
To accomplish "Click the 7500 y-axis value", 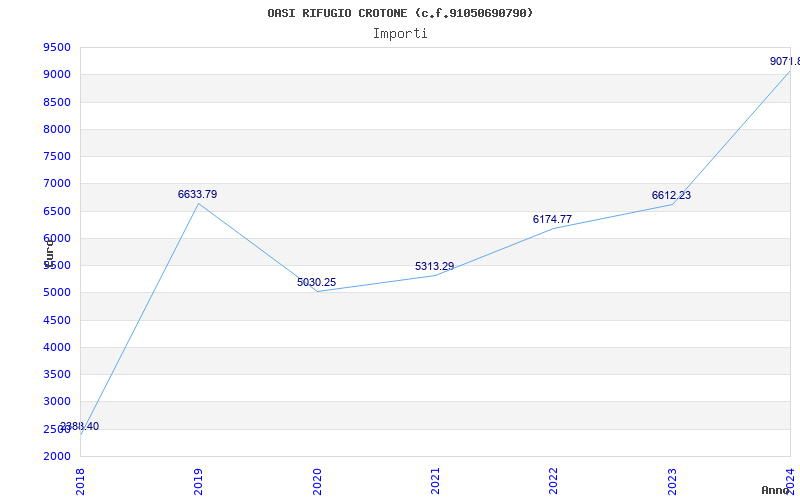I will (57, 156).
